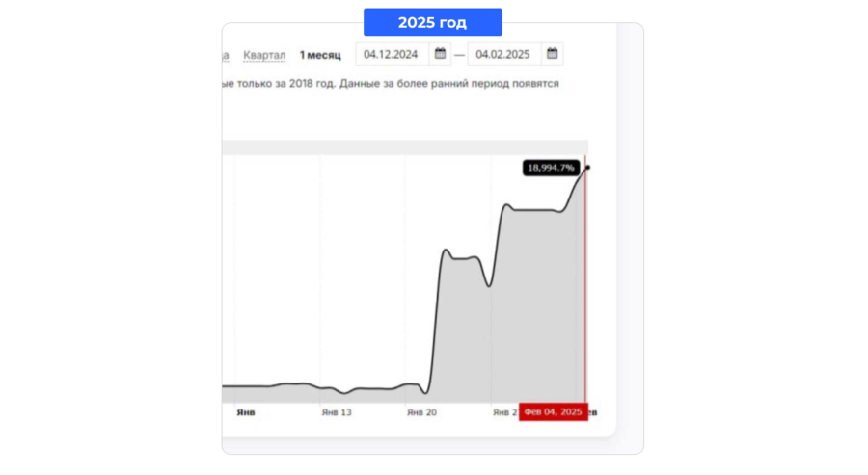The width and height of the screenshot is (868, 475).
Task: Click the red Фев 04, 2025 date marker
Action: [x=553, y=412]
